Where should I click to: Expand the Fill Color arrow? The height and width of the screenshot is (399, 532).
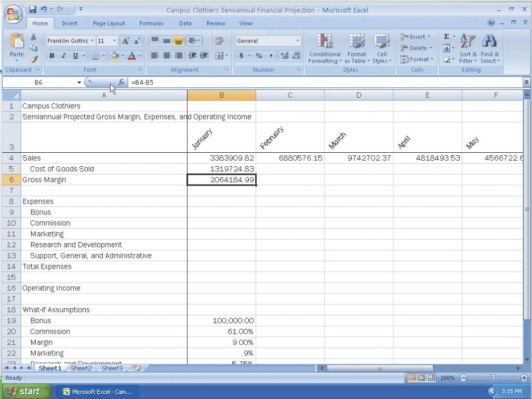click(123, 56)
